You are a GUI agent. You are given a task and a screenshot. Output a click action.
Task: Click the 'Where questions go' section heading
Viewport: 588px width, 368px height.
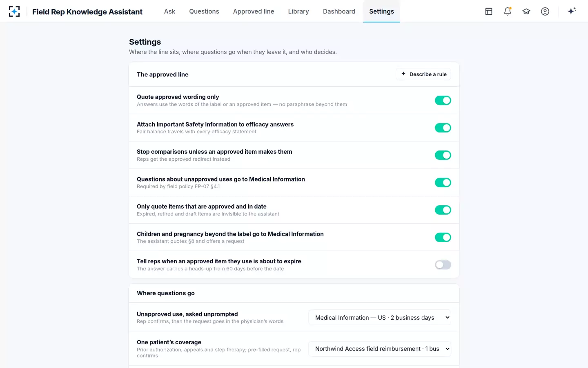click(x=166, y=293)
